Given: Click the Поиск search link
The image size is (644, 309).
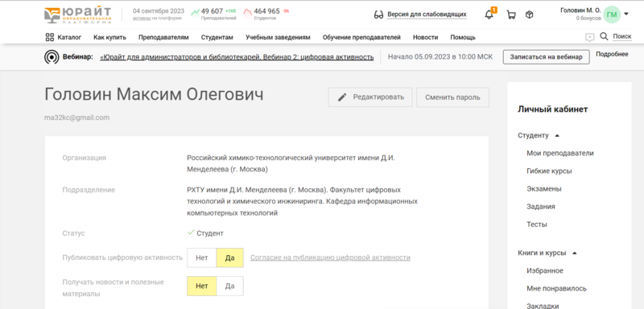Looking at the screenshot, I should [x=622, y=36].
